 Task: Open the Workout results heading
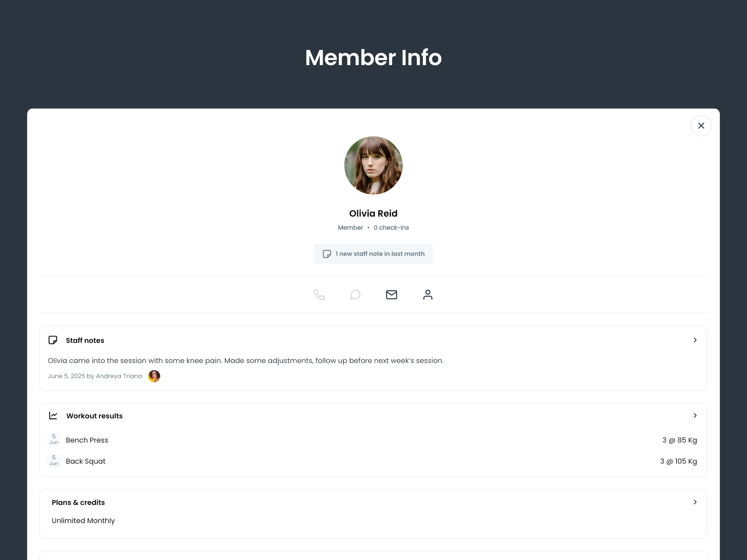pos(94,416)
